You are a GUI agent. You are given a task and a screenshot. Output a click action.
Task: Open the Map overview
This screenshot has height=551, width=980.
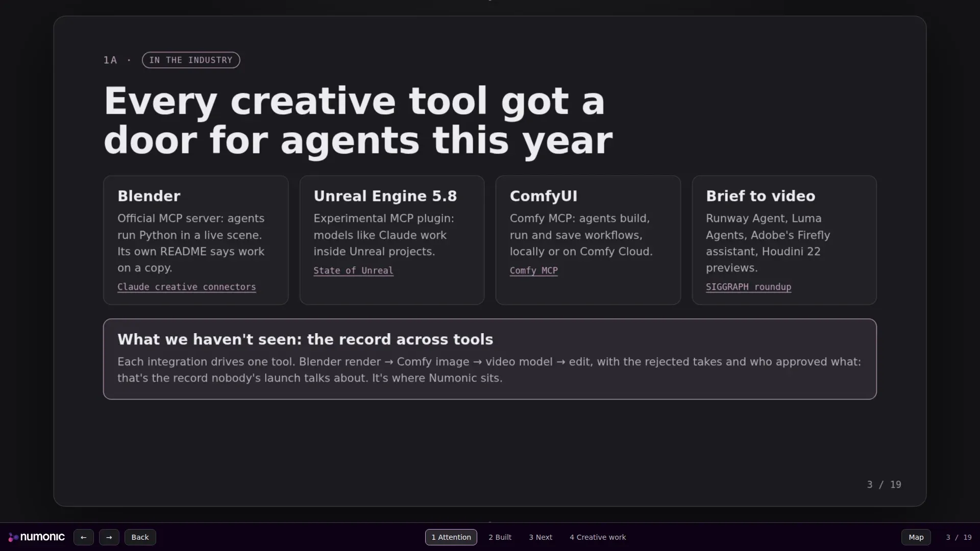916,537
